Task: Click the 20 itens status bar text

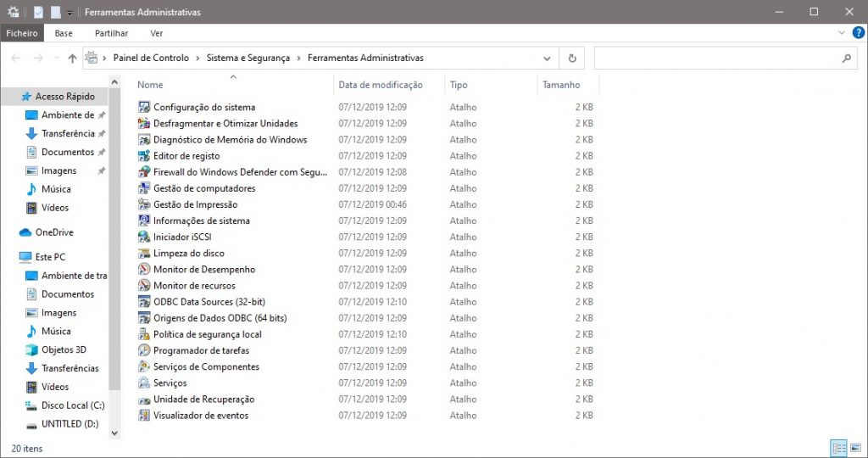Action: point(26,449)
